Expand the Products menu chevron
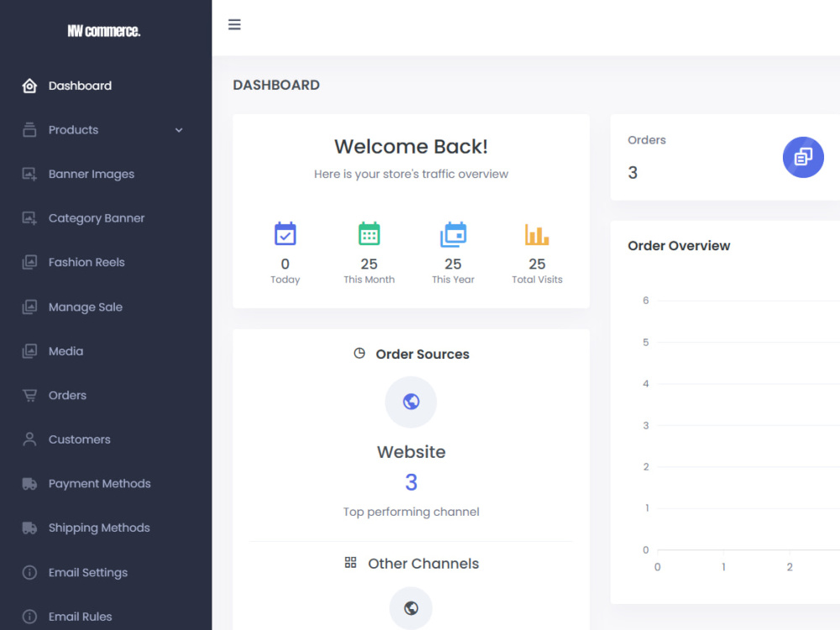Image resolution: width=840 pixels, height=630 pixels. [179, 130]
